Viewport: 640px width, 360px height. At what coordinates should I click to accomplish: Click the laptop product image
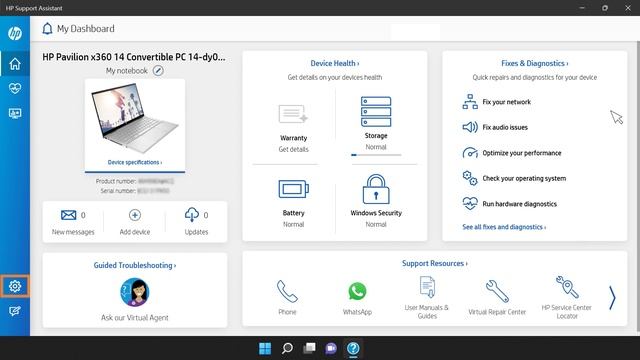point(135,118)
